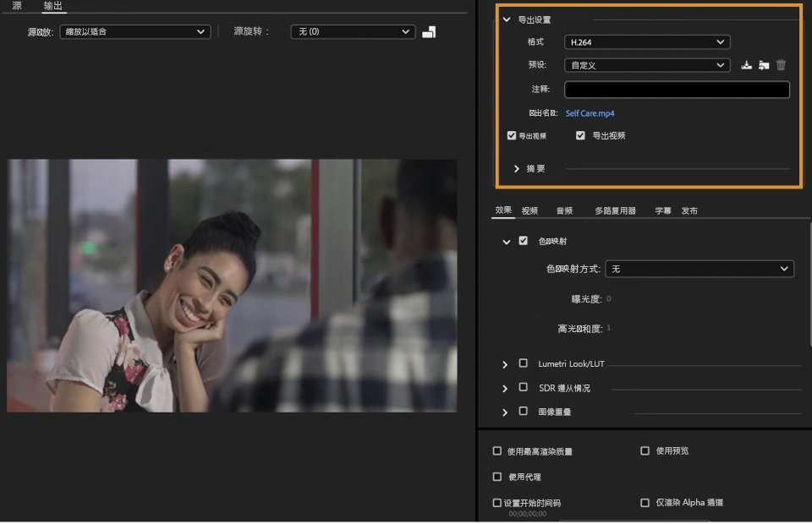This screenshot has width=812, height=524.
Task: Select the 视频 tab
Action: (x=529, y=210)
